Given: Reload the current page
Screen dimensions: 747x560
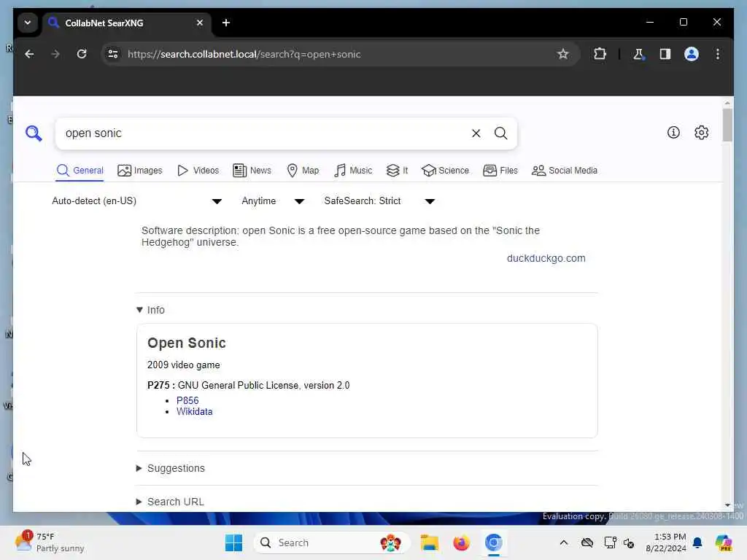Looking at the screenshot, I should pyautogui.click(x=82, y=54).
